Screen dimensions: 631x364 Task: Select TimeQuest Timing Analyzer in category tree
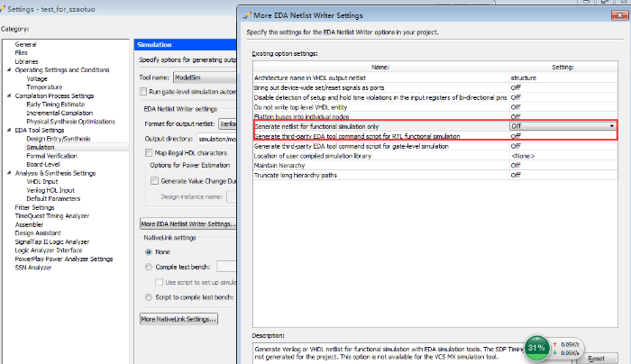tap(52, 215)
